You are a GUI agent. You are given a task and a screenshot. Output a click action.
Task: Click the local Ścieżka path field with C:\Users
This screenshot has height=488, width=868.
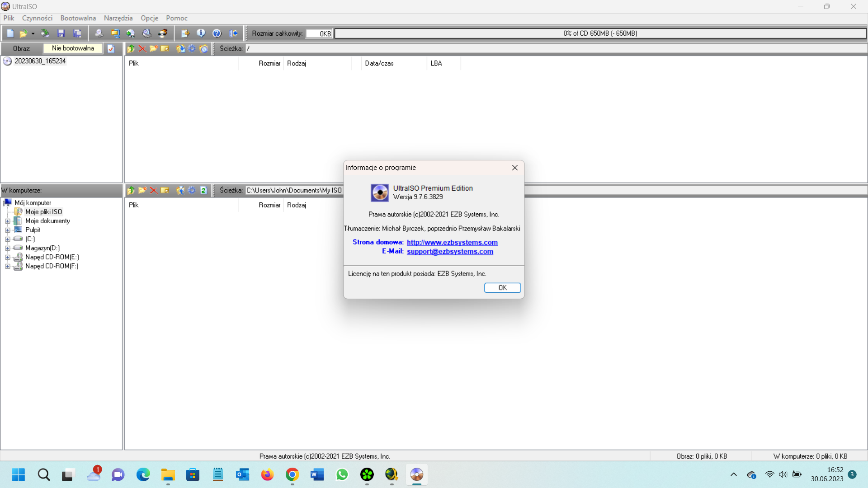[294, 191]
